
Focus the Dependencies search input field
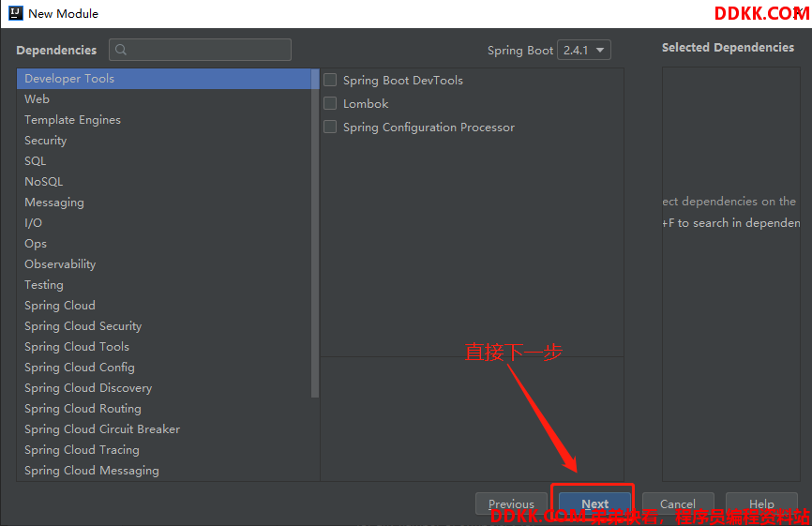click(200, 50)
